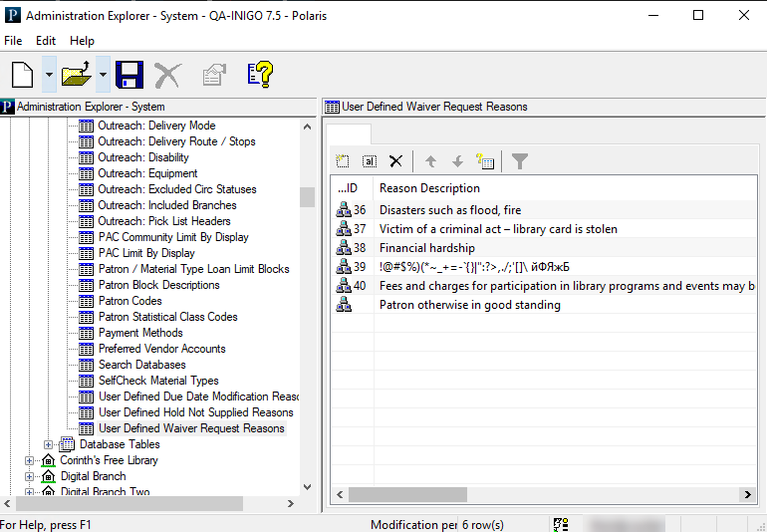Image resolution: width=767 pixels, height=532 pixels.
Task: Select PAC Limit By Display
Action: pyautogui.click(x=146, y=253)
